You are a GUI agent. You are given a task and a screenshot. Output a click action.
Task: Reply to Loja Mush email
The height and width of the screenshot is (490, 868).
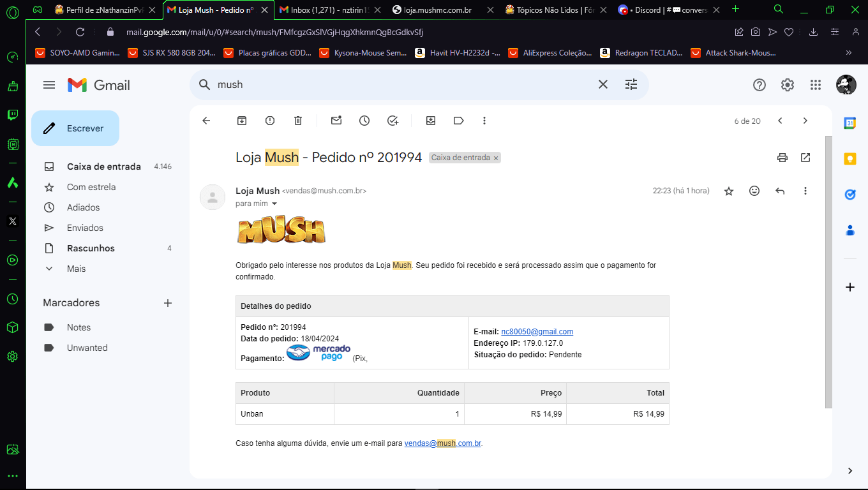780,191
